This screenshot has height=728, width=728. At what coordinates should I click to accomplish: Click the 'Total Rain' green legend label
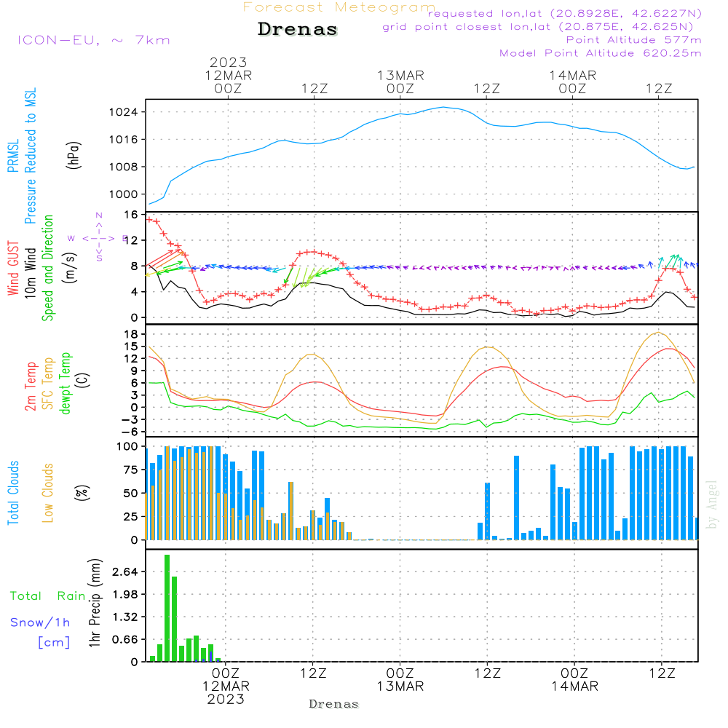48,596
